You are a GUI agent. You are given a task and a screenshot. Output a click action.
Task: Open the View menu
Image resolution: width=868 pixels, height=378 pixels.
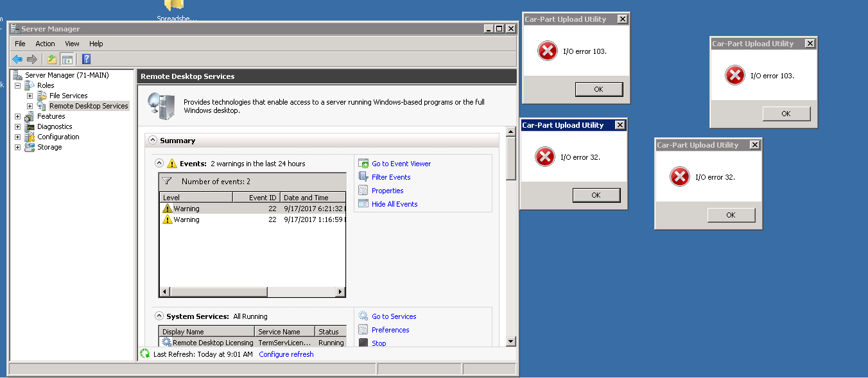73,44
